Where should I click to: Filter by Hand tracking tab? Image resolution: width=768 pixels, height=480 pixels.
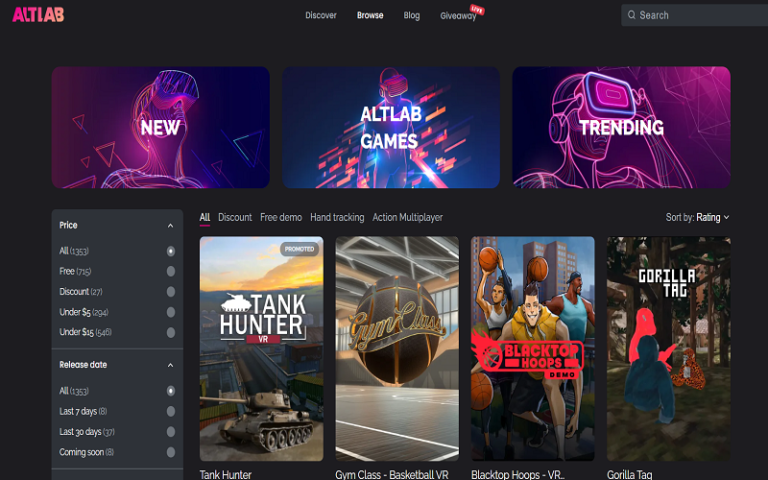coord(337,217)
